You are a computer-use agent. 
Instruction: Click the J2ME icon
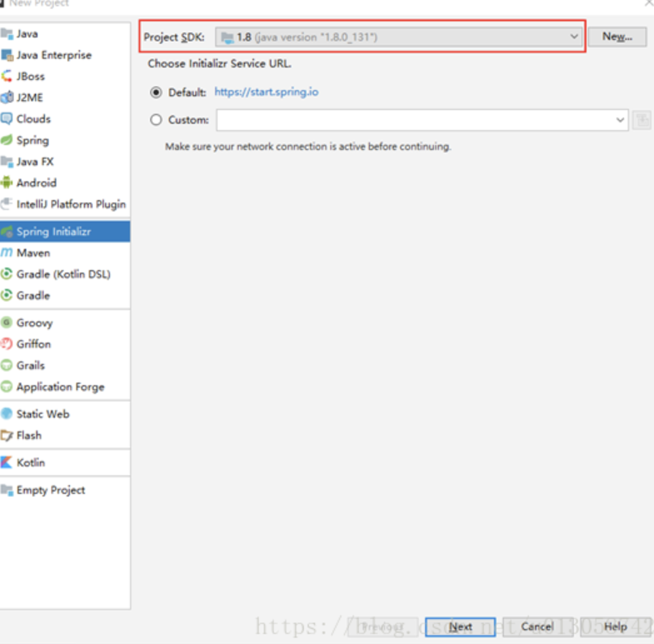pyautogui.click(x=7, y=97)
